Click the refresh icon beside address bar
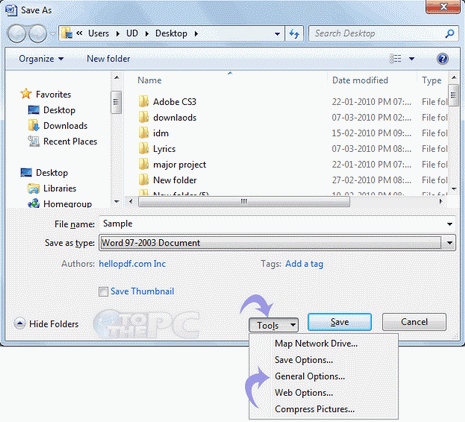465x422 pixels. coord(294,34)
